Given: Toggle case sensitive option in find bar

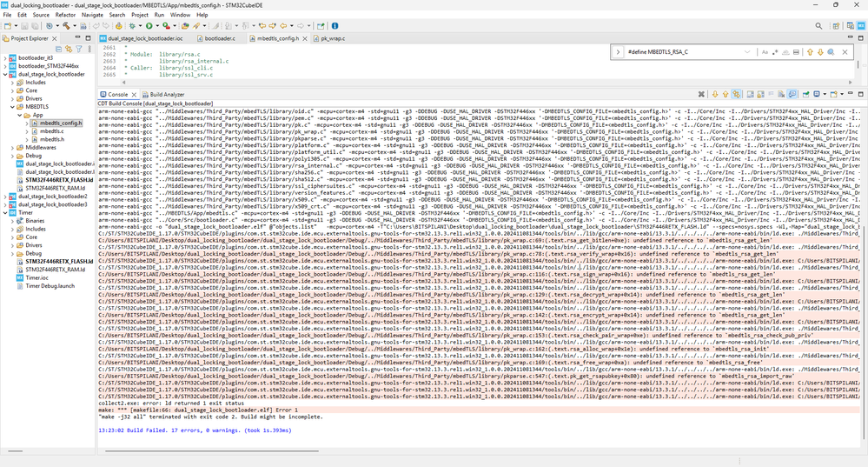Looking at the screenshot, I should pyautogui.click(x=765, y=51).
